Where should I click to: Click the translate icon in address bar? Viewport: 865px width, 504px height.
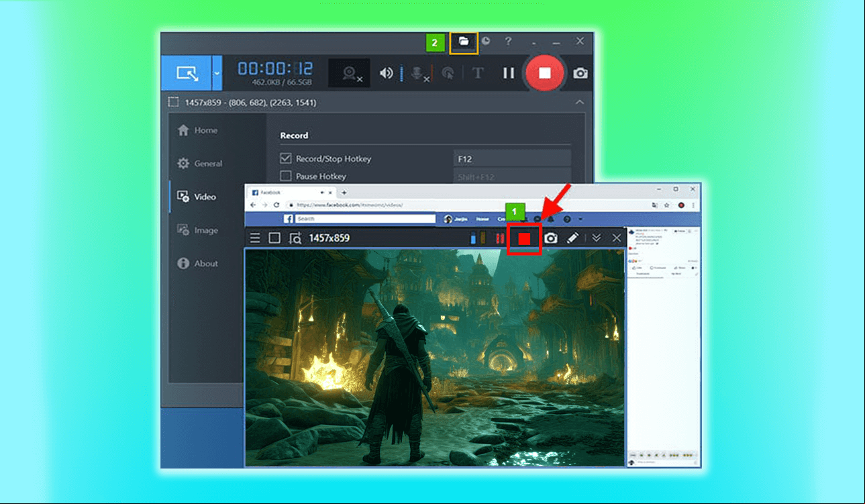pos(654,205)
